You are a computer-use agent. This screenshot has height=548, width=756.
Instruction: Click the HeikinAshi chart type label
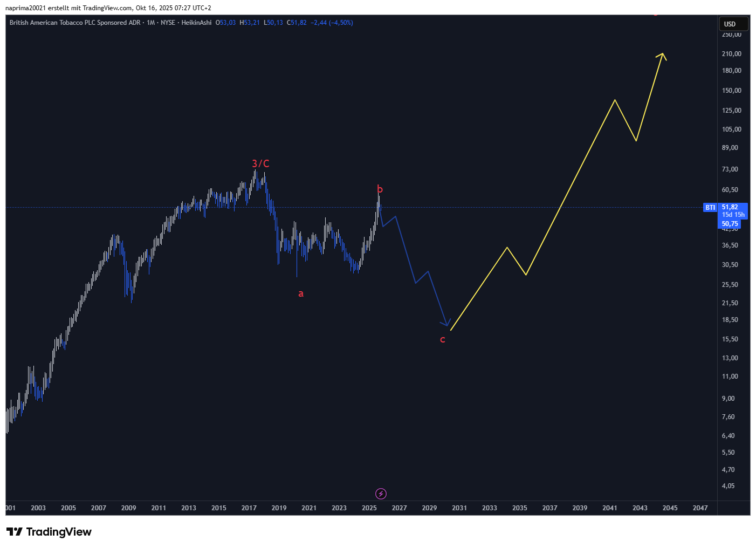(x=196, y=23)
